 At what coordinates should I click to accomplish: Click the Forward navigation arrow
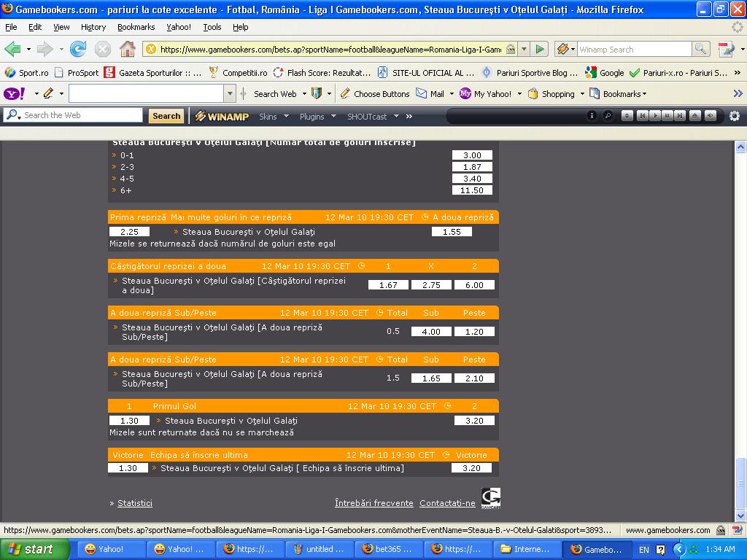click(x=44, y=49)
